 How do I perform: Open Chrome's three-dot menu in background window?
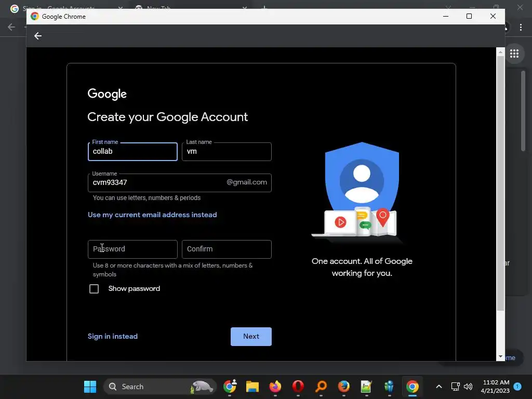coord(521,27)
